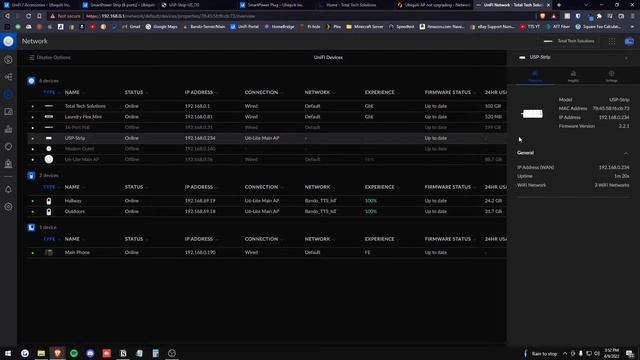The height and width of the screenshot is (360, 640).
Task: Open the Client Devices sidebar icon
Action: click(8, 112)
